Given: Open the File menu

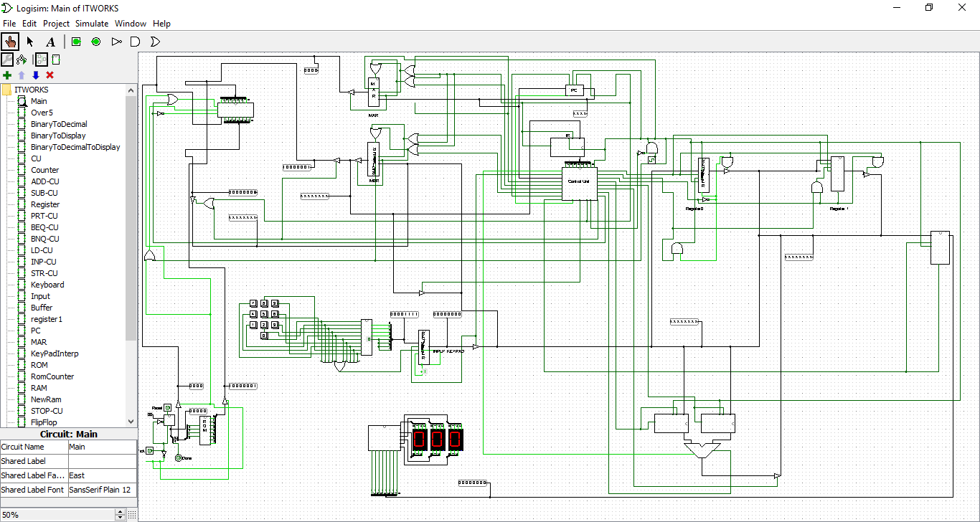Looking at the screenshot, I should tap(9, 24).
